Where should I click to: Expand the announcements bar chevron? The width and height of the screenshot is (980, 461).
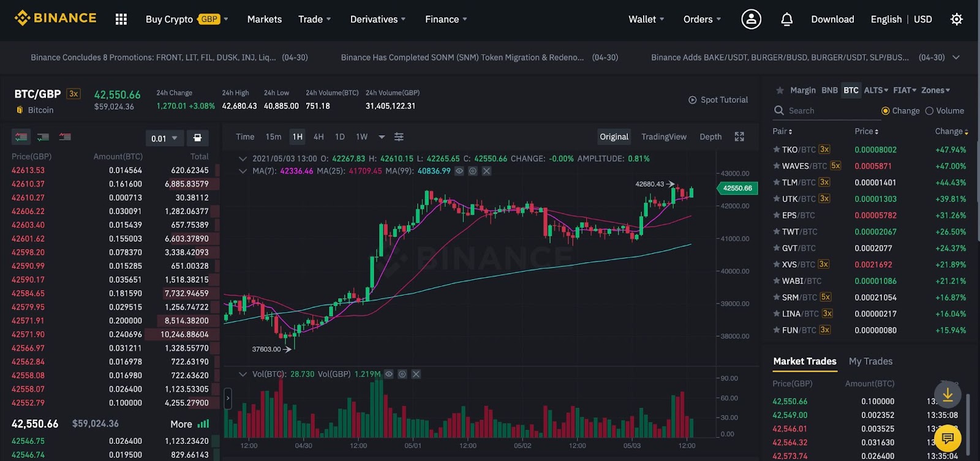click(956, 58)
